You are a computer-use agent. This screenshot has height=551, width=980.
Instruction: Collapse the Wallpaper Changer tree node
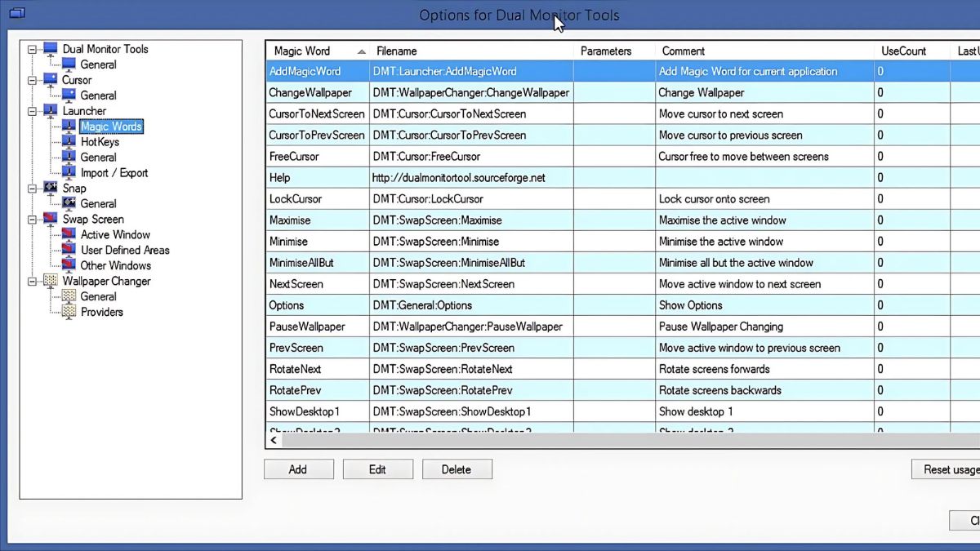click(x=33, y=282)
